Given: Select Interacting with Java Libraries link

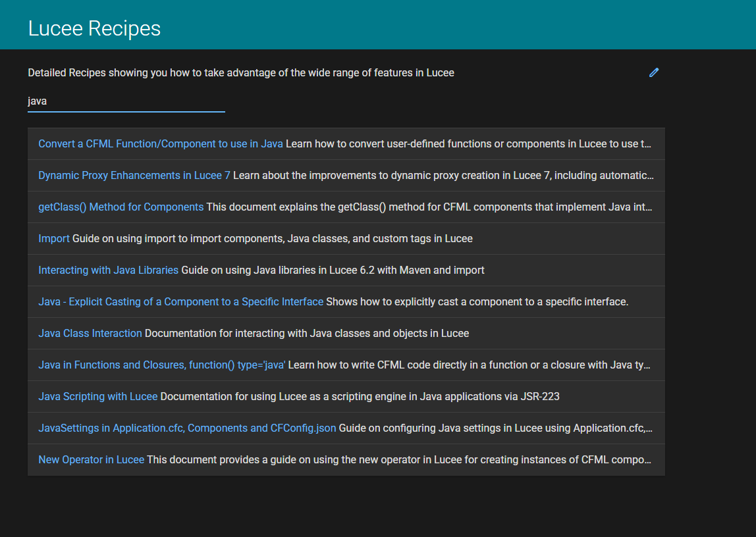Looking at the screenshot, I should (x=108, y=270).
